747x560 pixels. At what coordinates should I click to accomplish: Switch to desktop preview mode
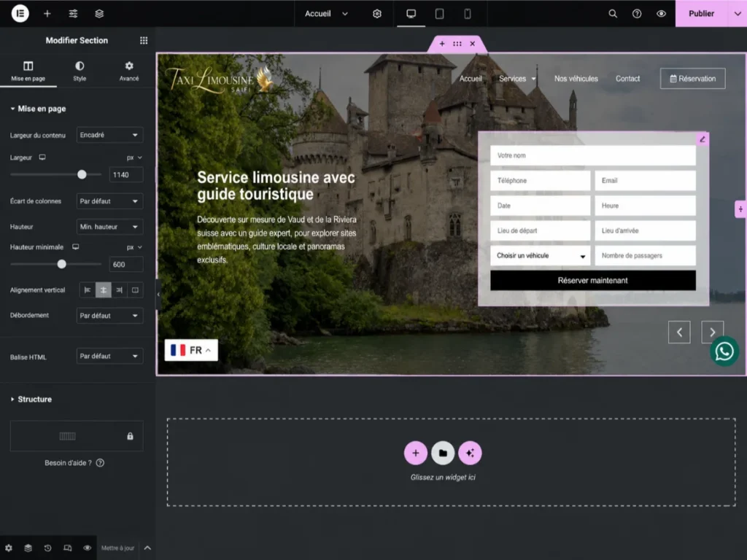[x=411, y=13]
